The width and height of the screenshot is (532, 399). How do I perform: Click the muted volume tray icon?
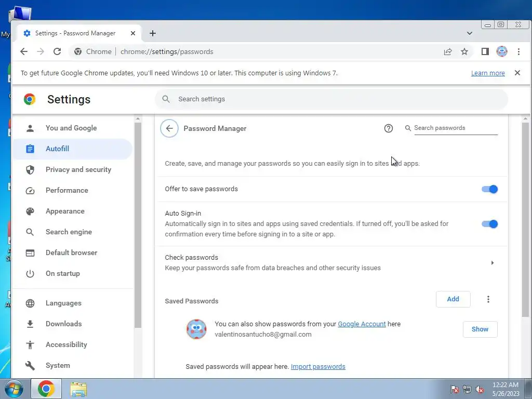tap(480, 390)
